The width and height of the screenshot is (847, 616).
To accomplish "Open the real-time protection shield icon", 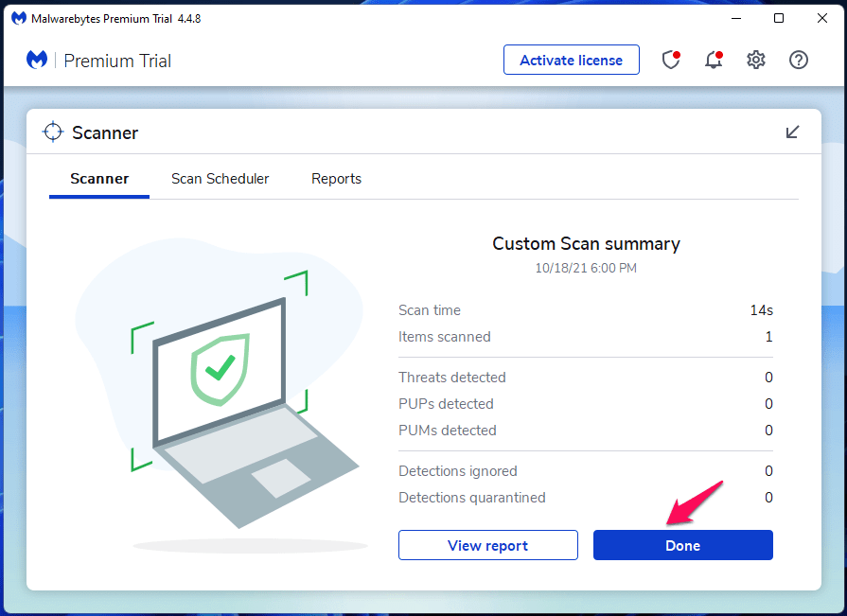I will point(671,60).
